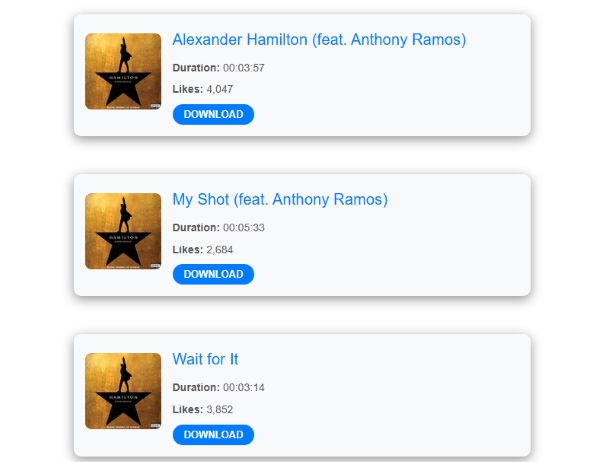The image size is (600, 462).
Task: Click the 3,852 likes count
Action: (220, 410)
